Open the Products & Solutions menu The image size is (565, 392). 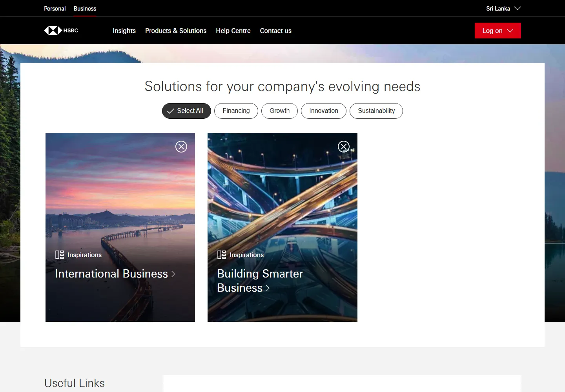[x=176, y=31]
